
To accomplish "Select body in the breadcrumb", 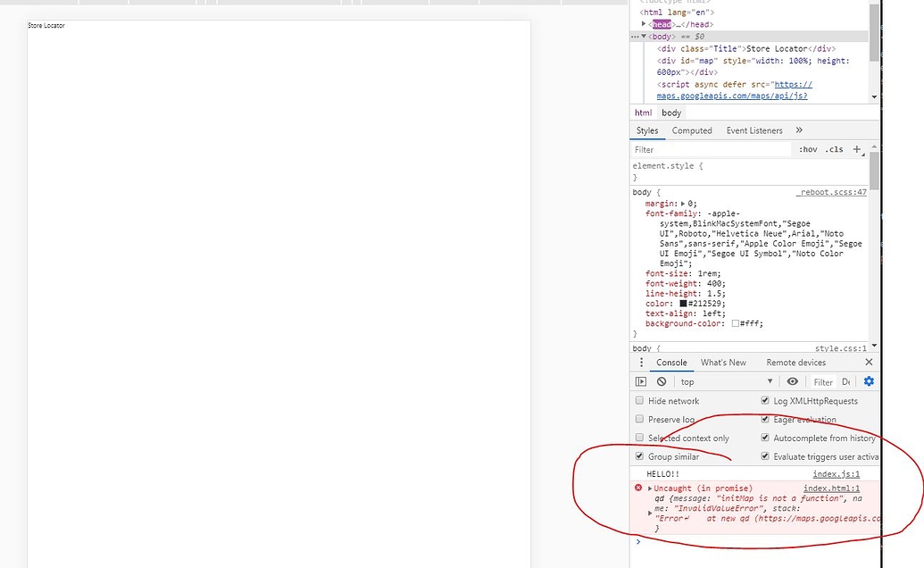I will click(671, 113).
